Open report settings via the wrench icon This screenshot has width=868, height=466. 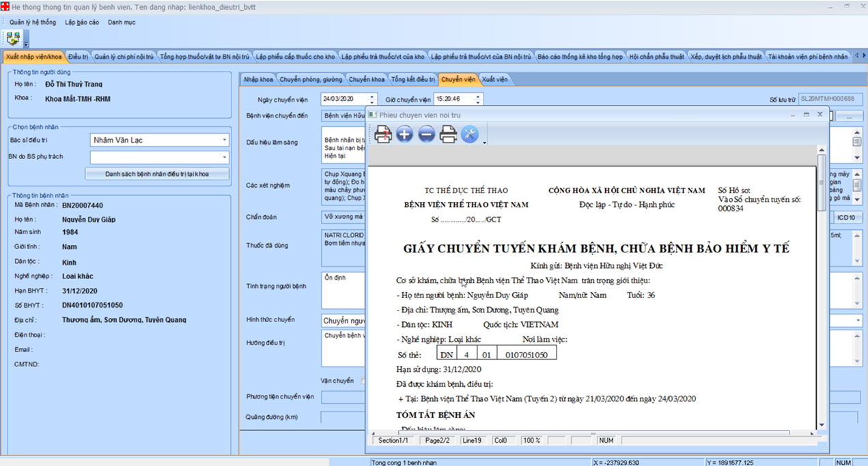point(470,134)
